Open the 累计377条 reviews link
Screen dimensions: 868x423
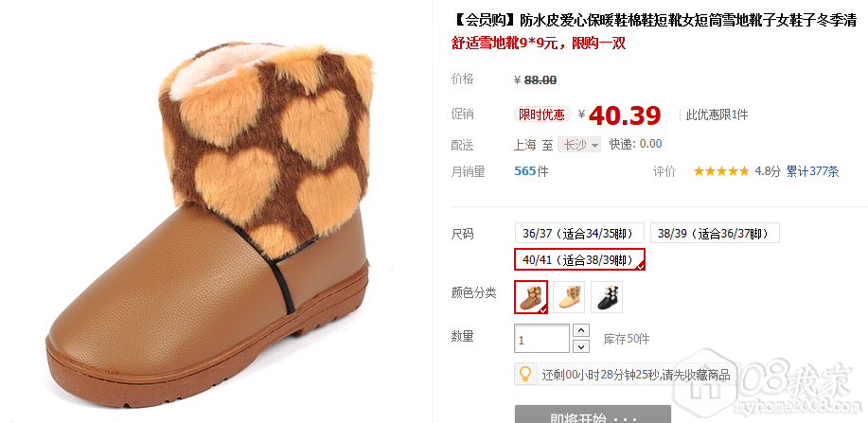click(813, 171)
